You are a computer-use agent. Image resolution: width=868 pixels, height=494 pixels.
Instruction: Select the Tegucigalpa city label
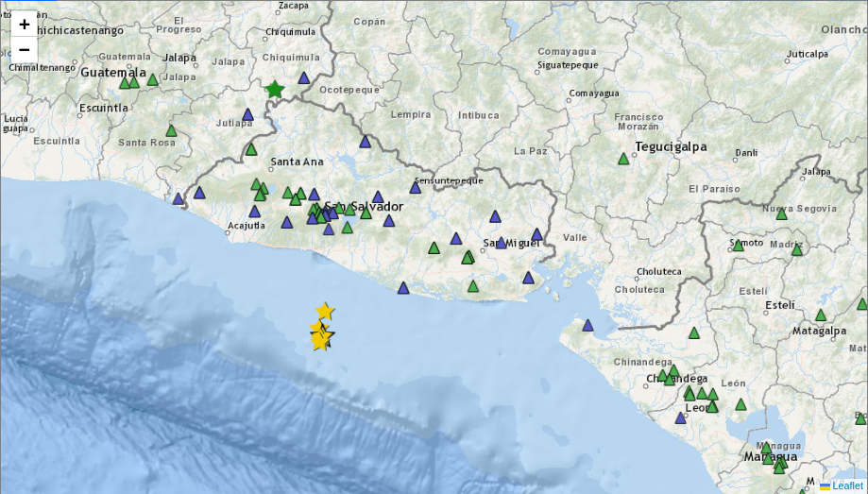(x=670, y=146)
